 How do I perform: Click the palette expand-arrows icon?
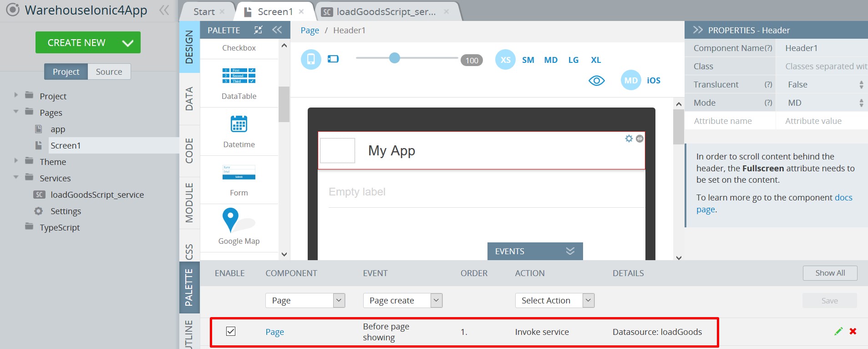pos(258,30)
